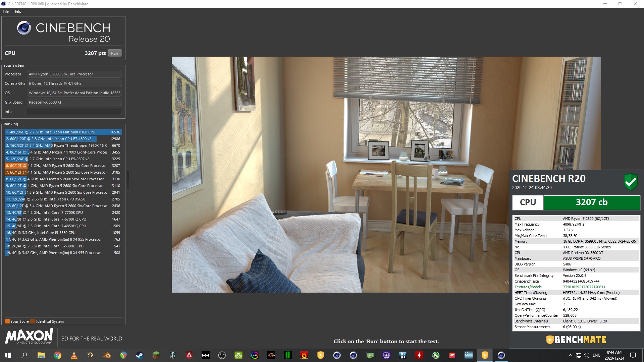Screen dimensions: 644x362
Task: Show hidden system tray icons chevron
Action: tap(570, 355)
